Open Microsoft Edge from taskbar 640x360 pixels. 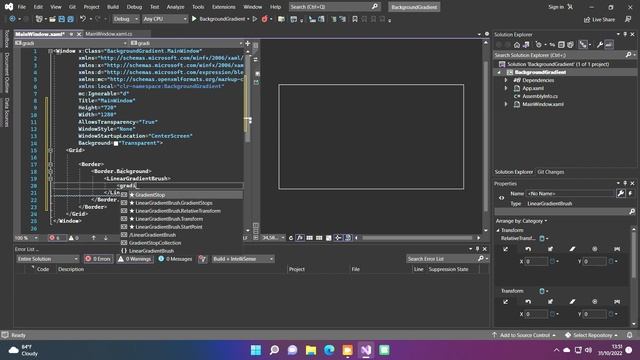[329, 350]
